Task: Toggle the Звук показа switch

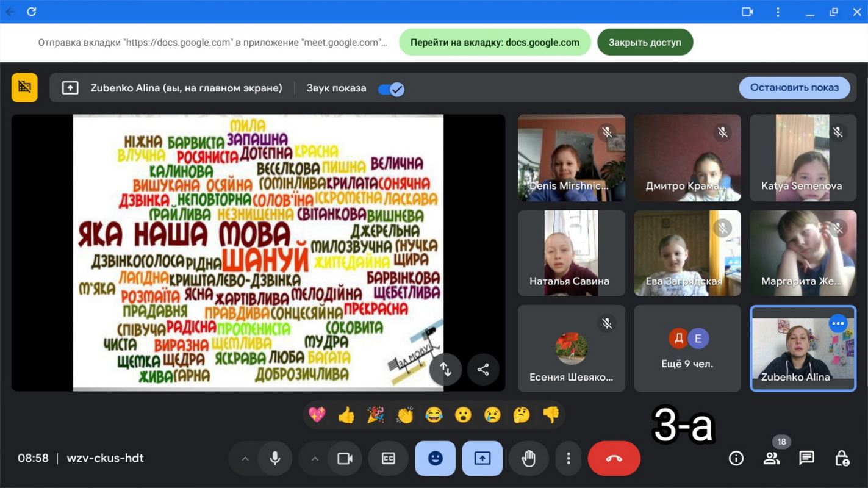Action: (x=391, y=89)
